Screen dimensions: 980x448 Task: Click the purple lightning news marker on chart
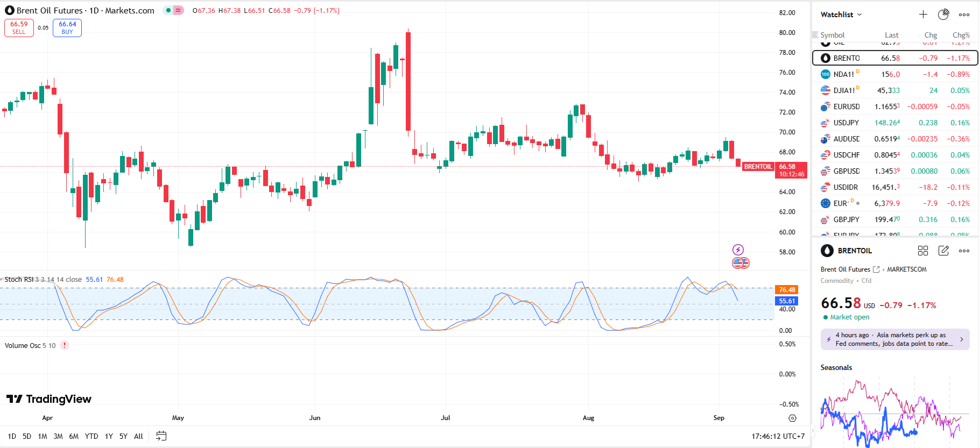[738, 250]
